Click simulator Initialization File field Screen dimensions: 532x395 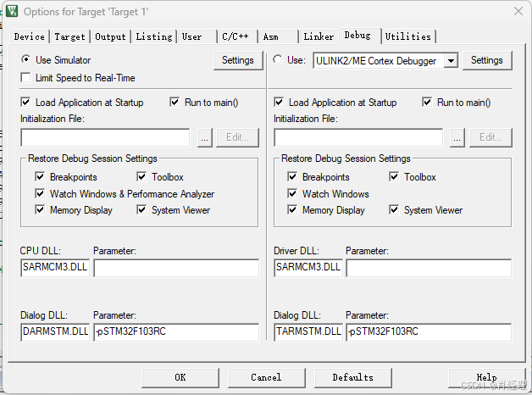click(x=105, y=137)
